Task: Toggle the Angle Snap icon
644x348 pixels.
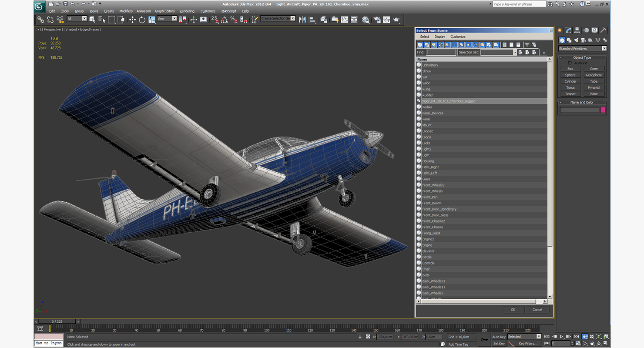Action: [x=224, y=20]
